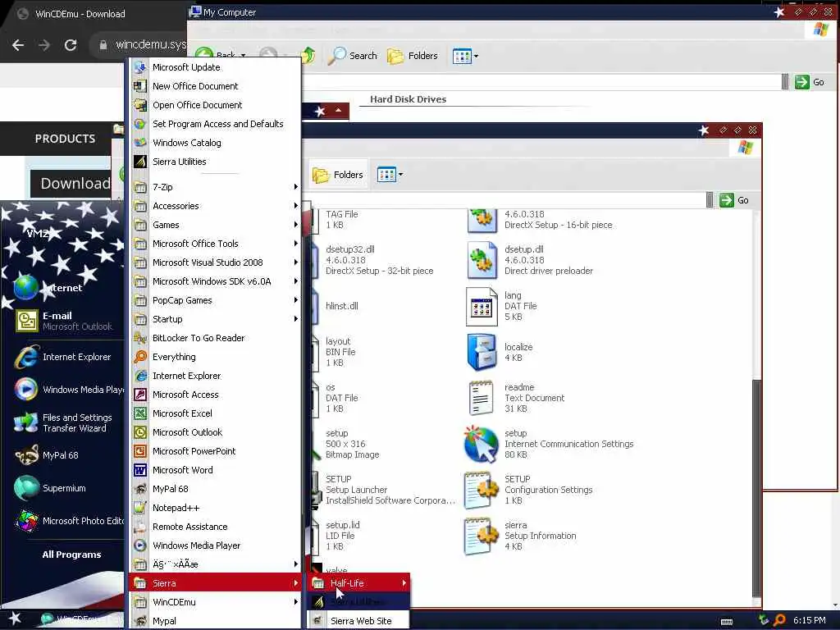Click the Go button in My Computer address bar

(x=810, y=82)
